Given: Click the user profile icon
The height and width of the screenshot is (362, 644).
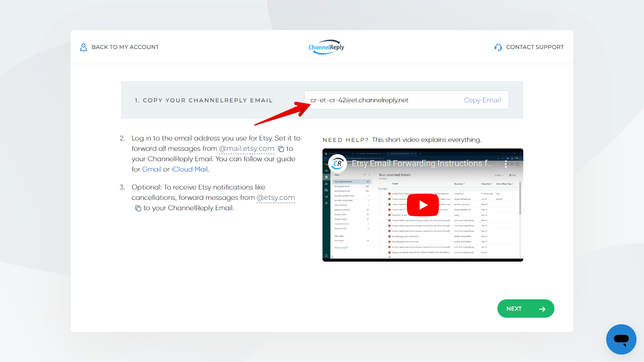Looking at the screenshot, I should coord(83,47).
